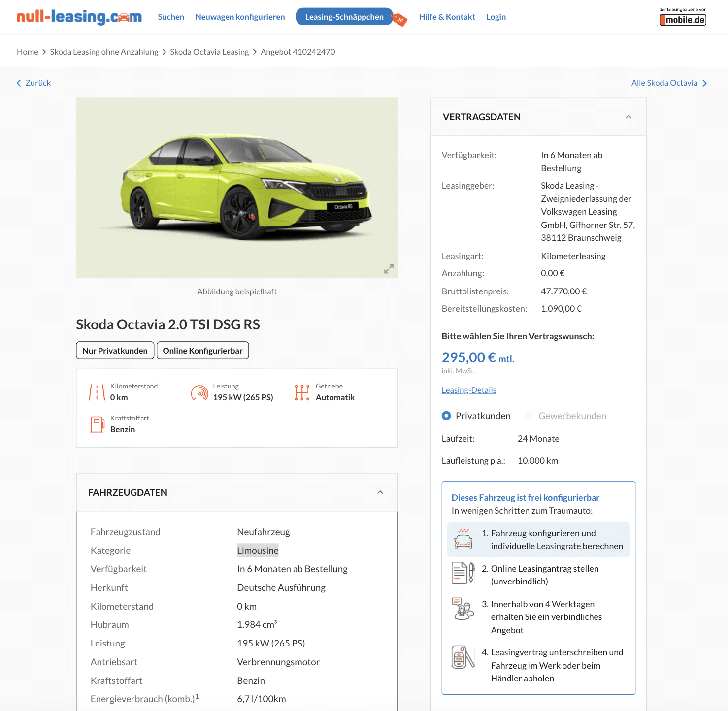Click the Bereitstellungskosten 1.090,00 € value

pyautogui.click(x=562, y=309)
